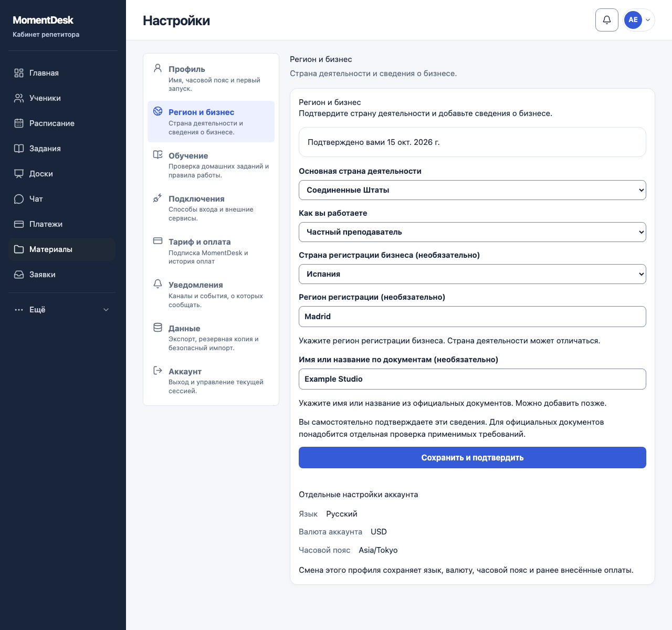Click the Ученики people icon
Image resolution: width=672 pixels, height=630 pixels.
(19, 98)
